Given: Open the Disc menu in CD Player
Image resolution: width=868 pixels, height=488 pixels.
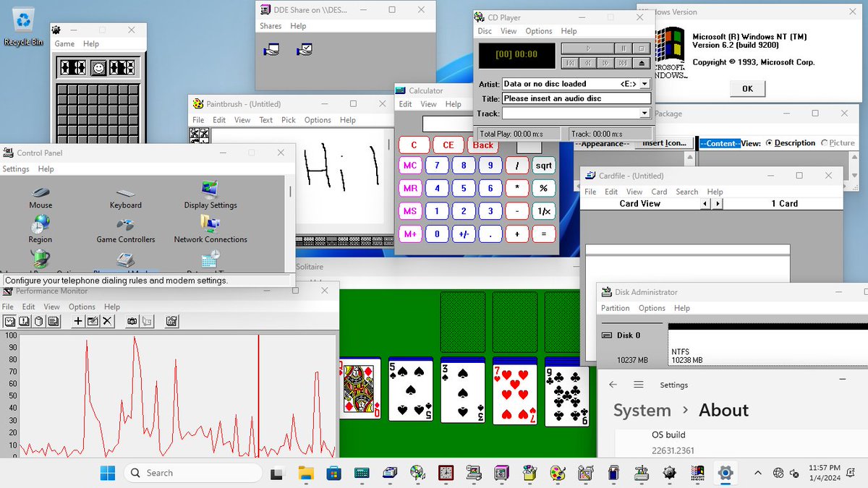Looking at the screenshot, I should tap(485, 31).
